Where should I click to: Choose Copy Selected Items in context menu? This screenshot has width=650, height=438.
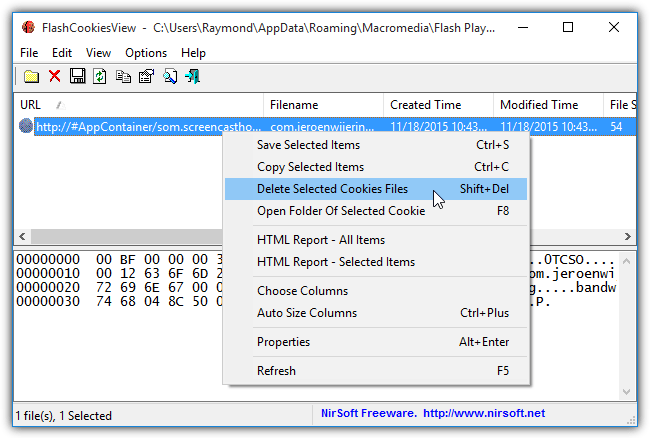click(376, 167)
